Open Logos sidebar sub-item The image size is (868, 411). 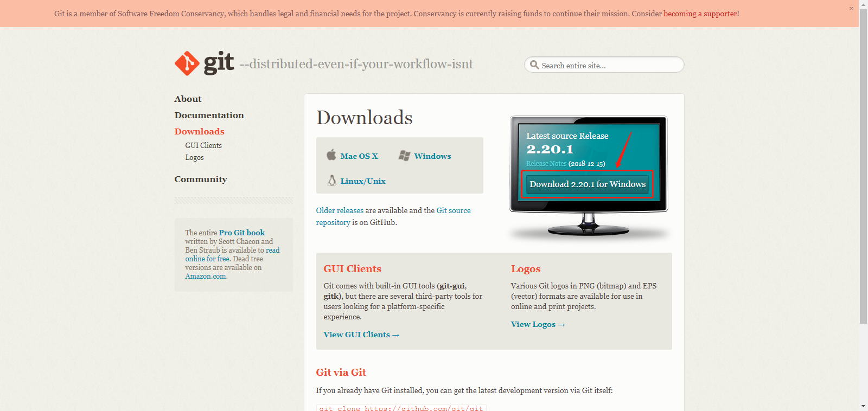[194, 157]
